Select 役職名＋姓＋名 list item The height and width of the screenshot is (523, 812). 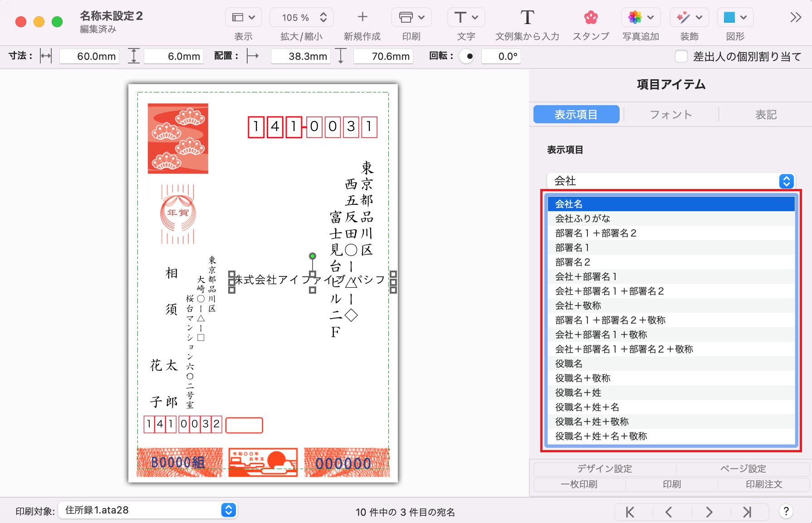[x=671, y=407]
